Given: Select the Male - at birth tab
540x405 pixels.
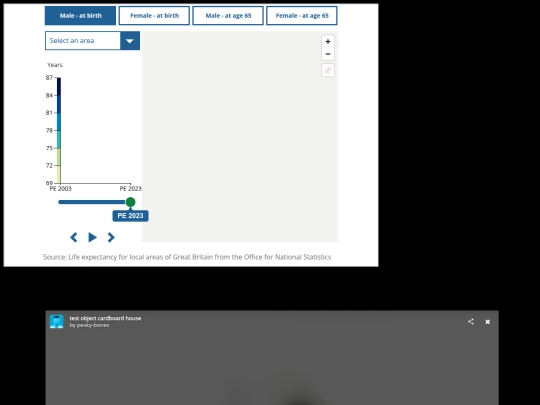Looking at the screenshot, I should (80, 15).
